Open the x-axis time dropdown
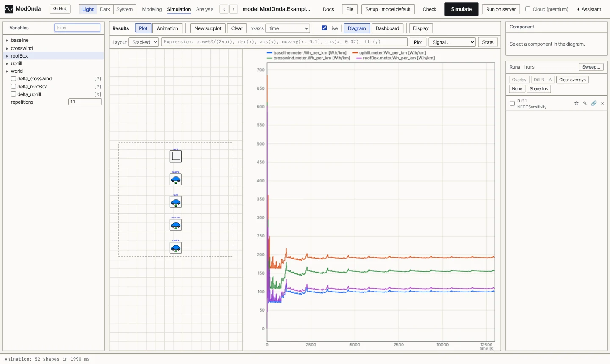The width and height of the screenshot is (610, 364). click(x=288, y=28)
